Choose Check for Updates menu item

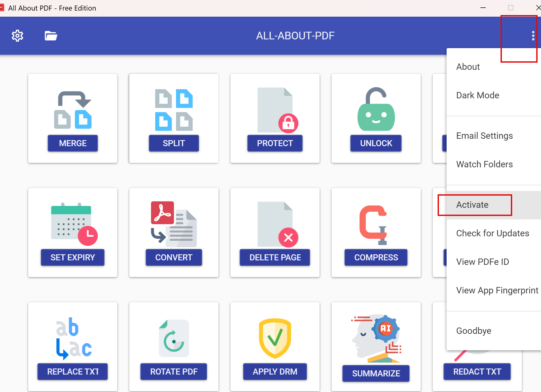click(x=492, y=233)
